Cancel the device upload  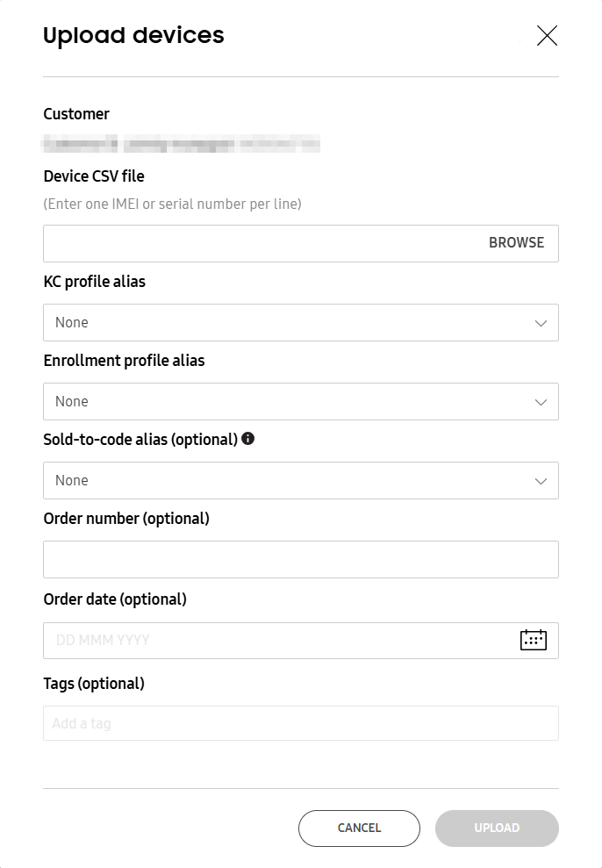click(x=359, y=828)
